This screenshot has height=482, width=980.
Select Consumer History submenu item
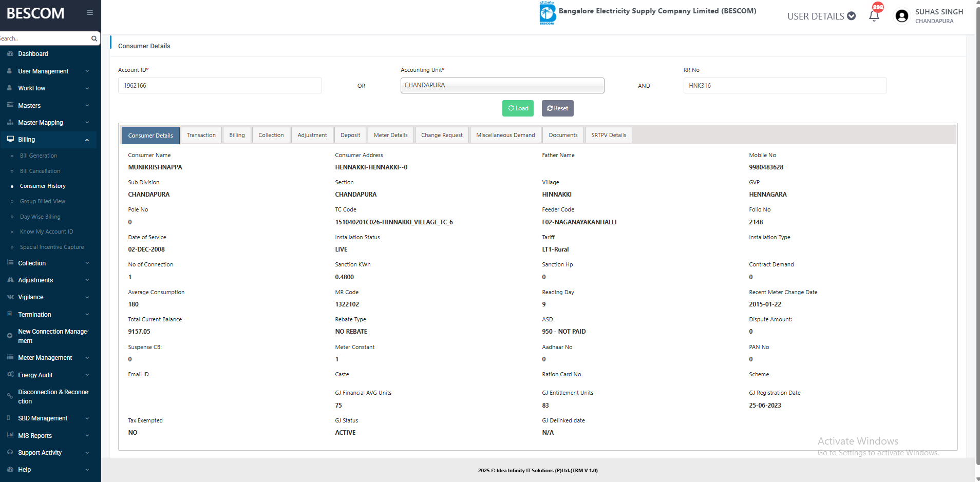pyautogui.click(x=43, y=186)
